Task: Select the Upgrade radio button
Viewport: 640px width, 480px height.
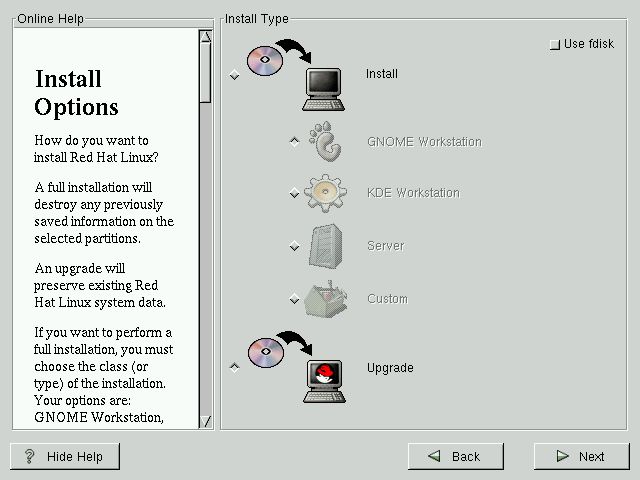Action: [x=235, y=367]
